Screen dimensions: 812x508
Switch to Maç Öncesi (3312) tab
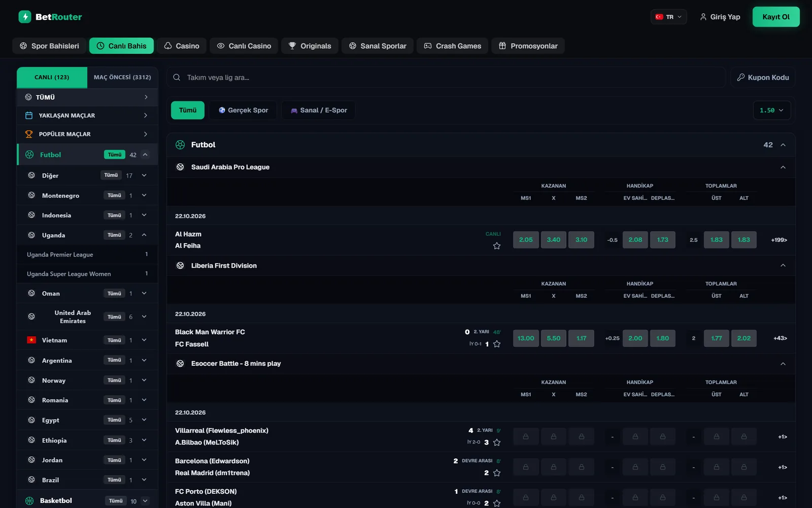[122, 77]
